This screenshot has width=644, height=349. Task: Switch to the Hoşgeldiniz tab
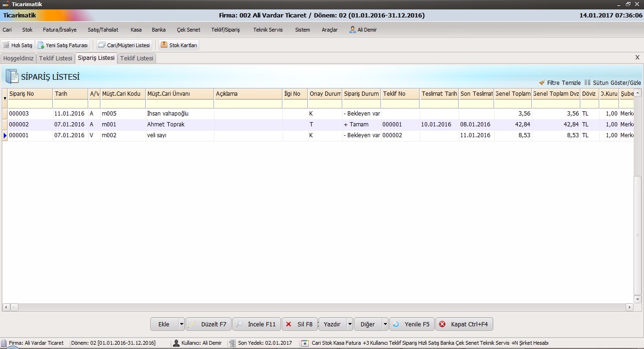click(x=18, y=58)
